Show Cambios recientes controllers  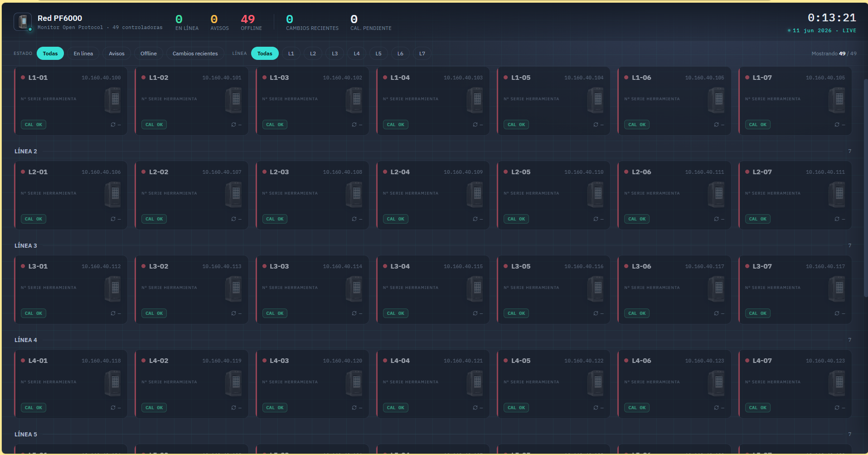click(x=195, y=54)
